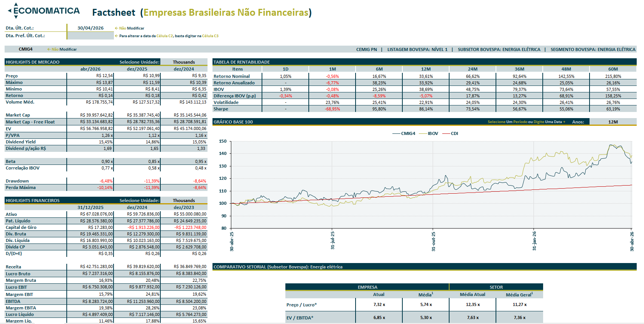Select the -10,14% Perda Máxima cell
644x324 pixels.
tap(91, 187)
